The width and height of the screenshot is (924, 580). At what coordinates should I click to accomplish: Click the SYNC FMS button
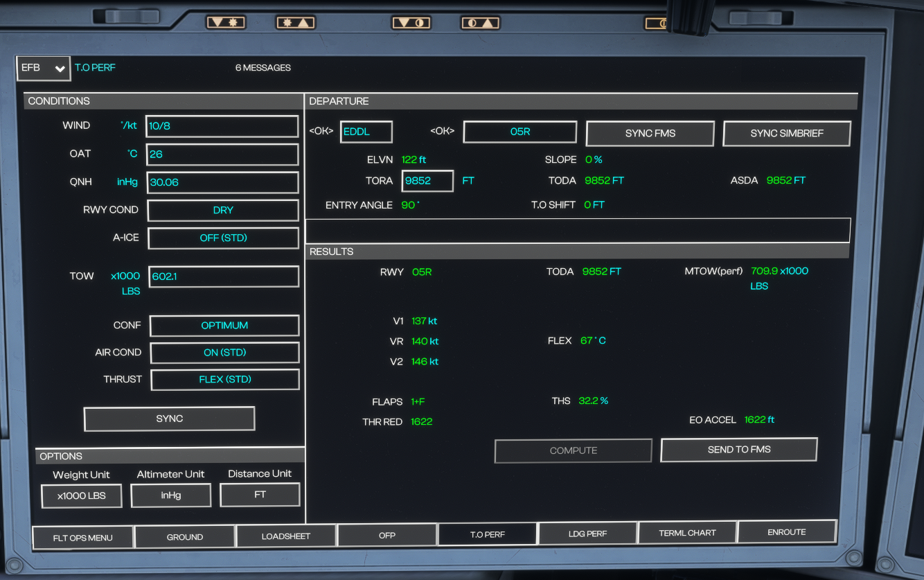point(650,133)
